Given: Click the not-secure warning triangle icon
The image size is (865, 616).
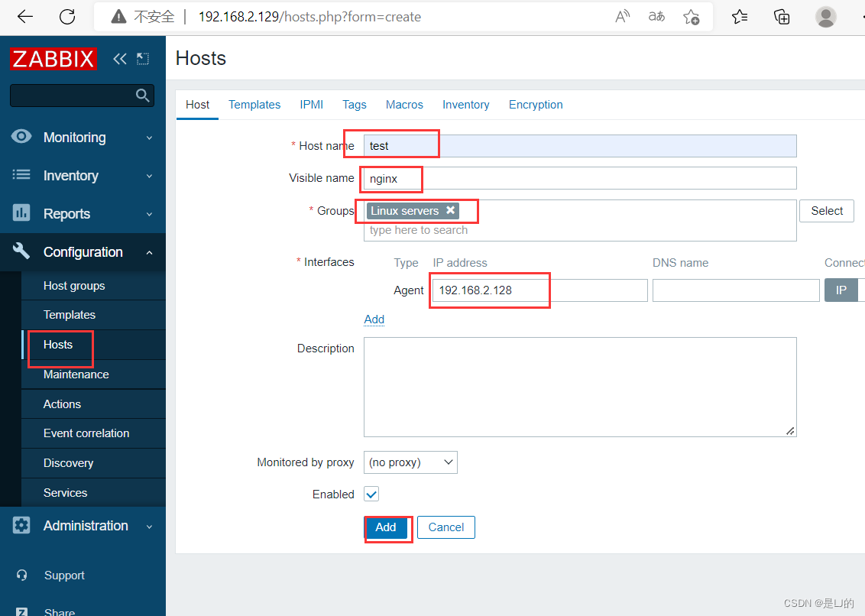Looking at the screenshot, I should click(x=118, y=17).
